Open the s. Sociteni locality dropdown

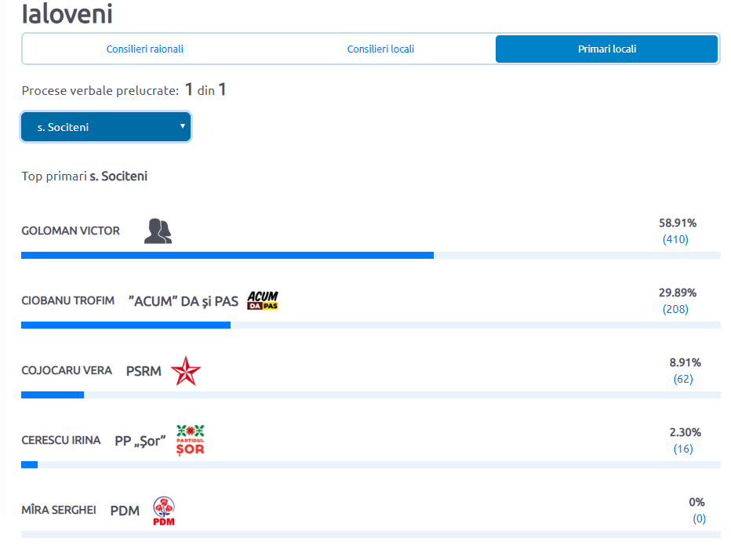tap(106, 127)
